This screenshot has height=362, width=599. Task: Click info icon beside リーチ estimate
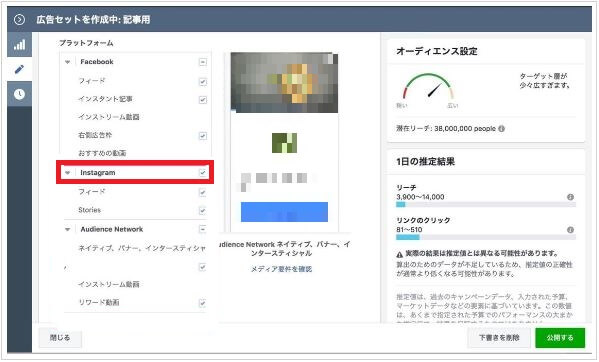(x=570, y=197)
